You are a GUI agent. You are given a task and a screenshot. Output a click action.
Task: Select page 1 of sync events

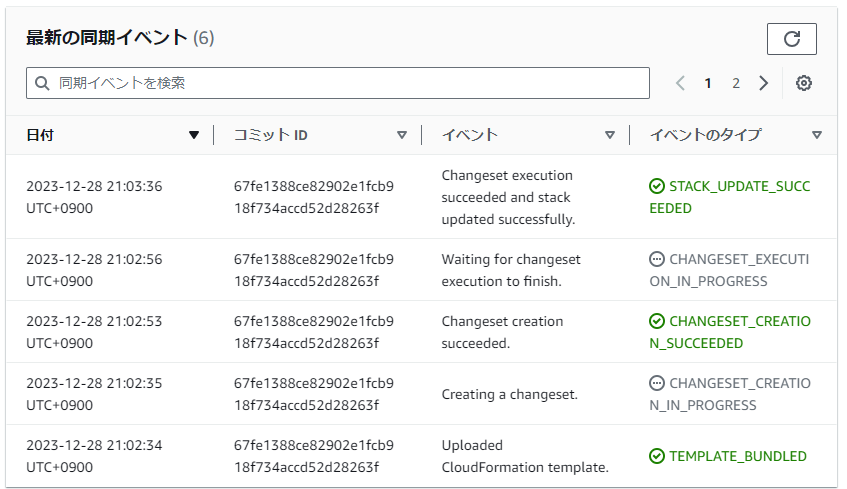(x=708, y=83)
